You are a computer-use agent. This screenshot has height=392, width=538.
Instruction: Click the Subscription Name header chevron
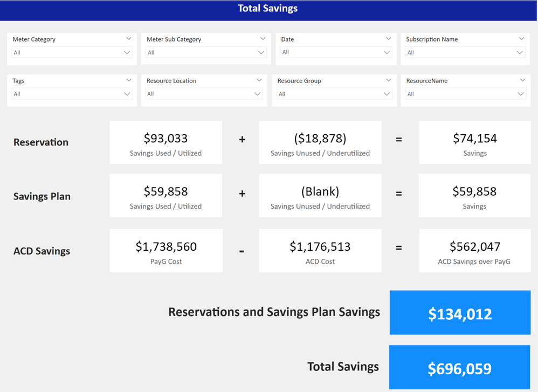point(521,39)
